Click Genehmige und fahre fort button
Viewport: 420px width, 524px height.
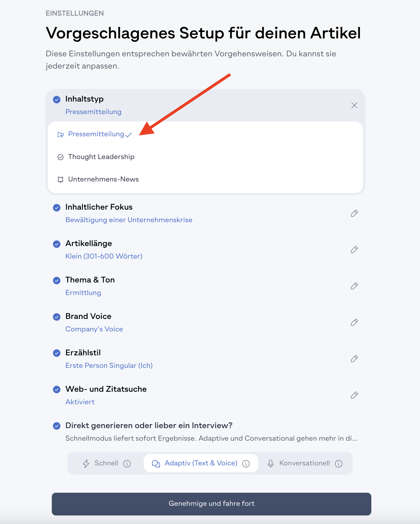click(x=211, y=504)
